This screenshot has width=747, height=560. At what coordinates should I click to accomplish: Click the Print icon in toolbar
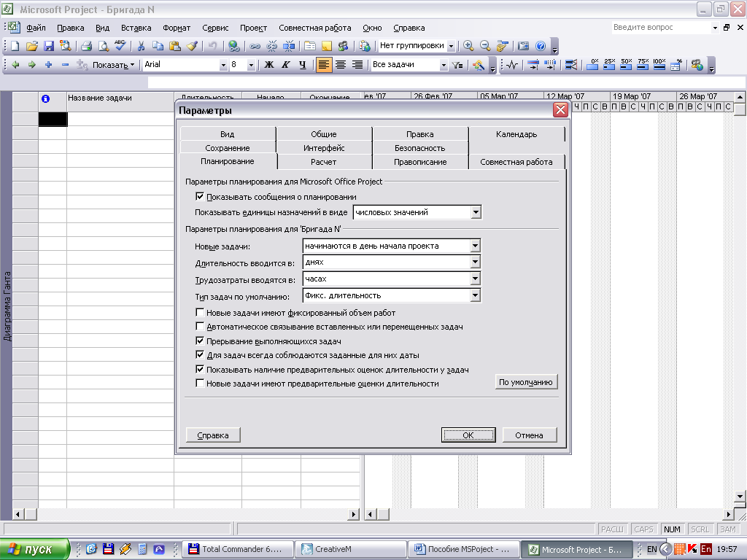tap(86, 46)
